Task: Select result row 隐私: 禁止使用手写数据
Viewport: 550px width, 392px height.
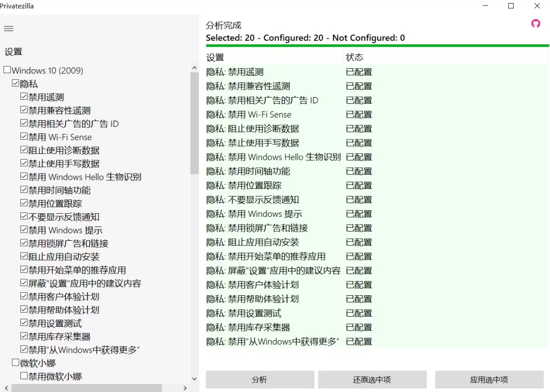Action: tap(377, 143)
